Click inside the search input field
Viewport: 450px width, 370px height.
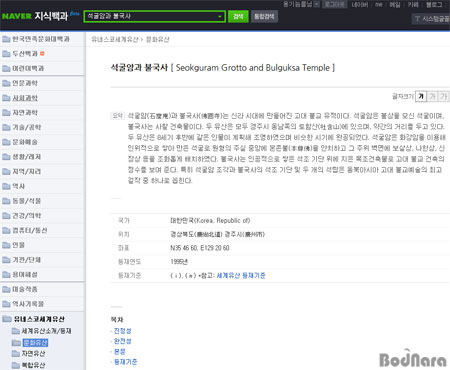(x=151, y=16)
